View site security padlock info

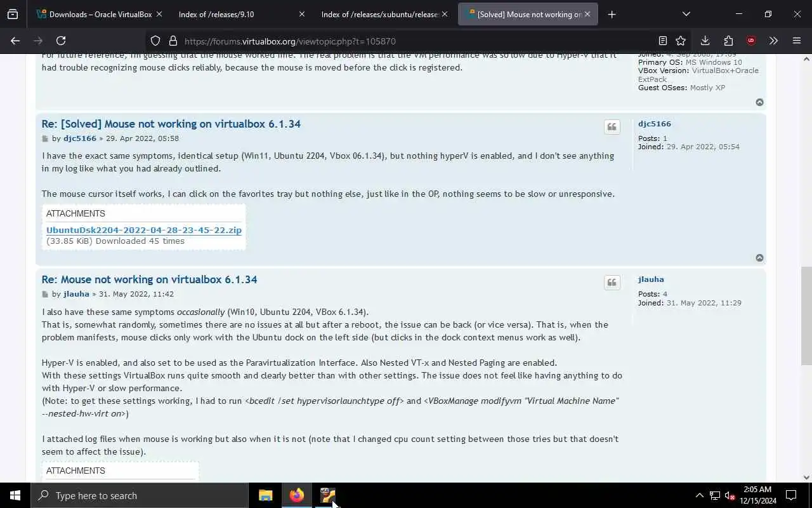[173, 41]
